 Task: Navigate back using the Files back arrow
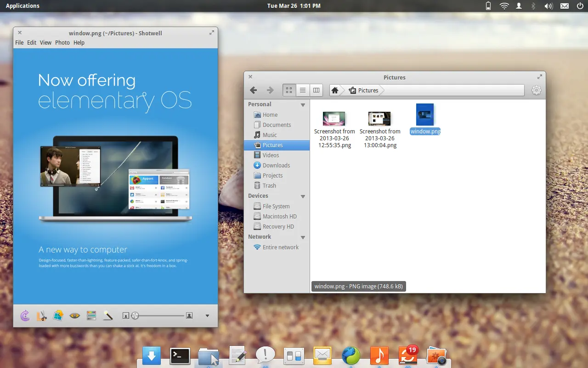(x=253, y=90)
